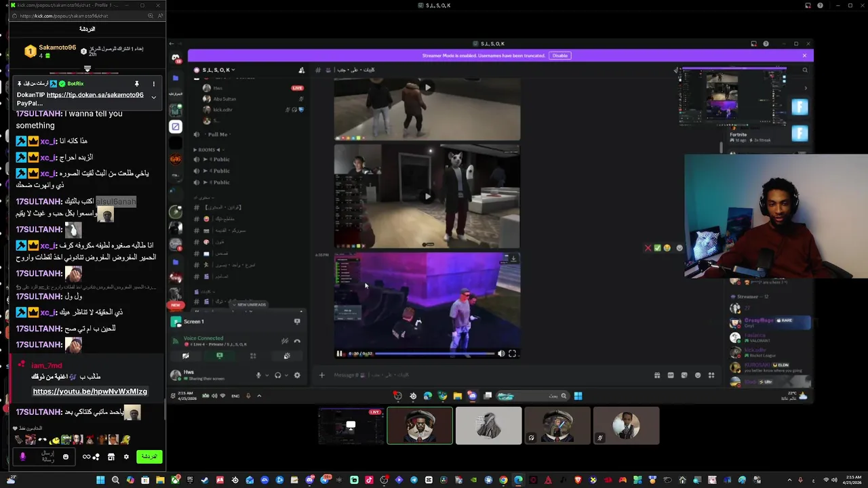Open Kick chat settings gear
Image resolution: width=868 pixels, height=488 pixels.
[x=125, y=457]
